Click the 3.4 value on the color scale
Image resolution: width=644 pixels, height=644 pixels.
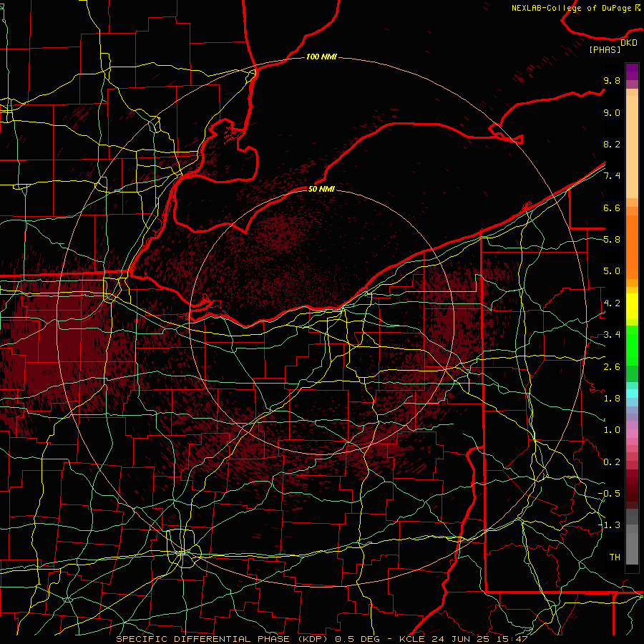pos(612,335)
